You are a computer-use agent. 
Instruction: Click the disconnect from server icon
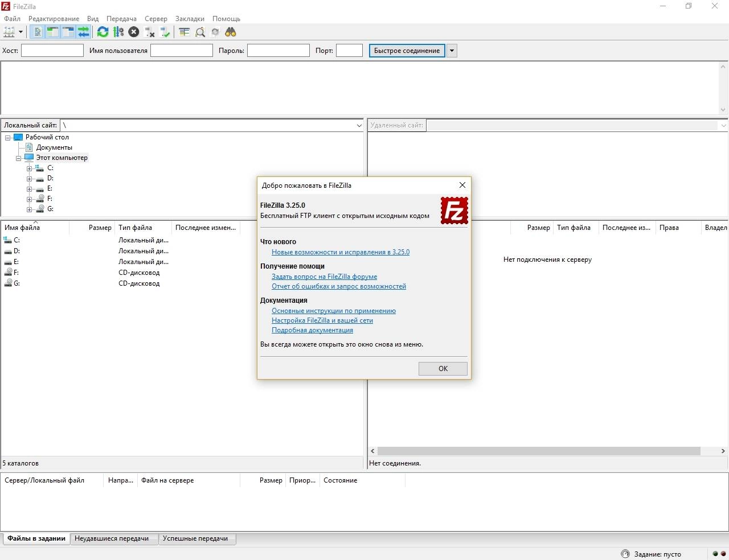pyautogui.click(x=149, y=32)
